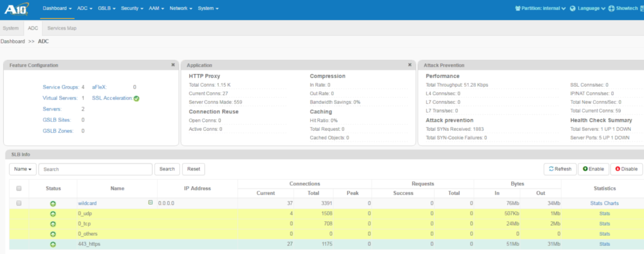Image resolution: width=644 pixels, height=254 pixels.
Task: Switch to the Services Map tab
Action: coord(61,28)
